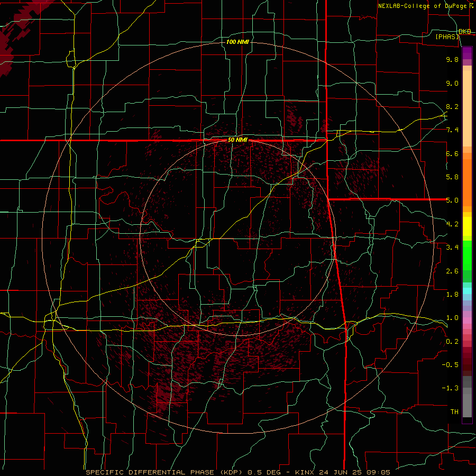Click the 24 JUN 25 09:05 timestamp
476x476 pixels.
tap(354, 472)
